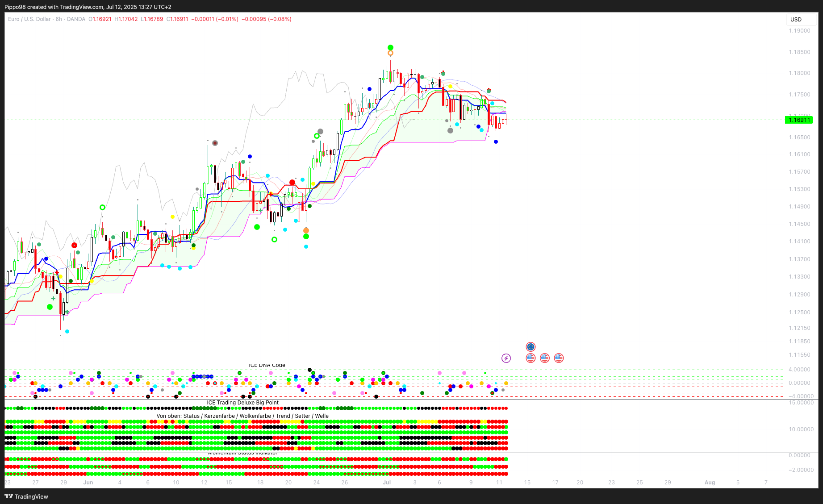
Task: Click the Jun label on the time axis
Action: [88, 483]
